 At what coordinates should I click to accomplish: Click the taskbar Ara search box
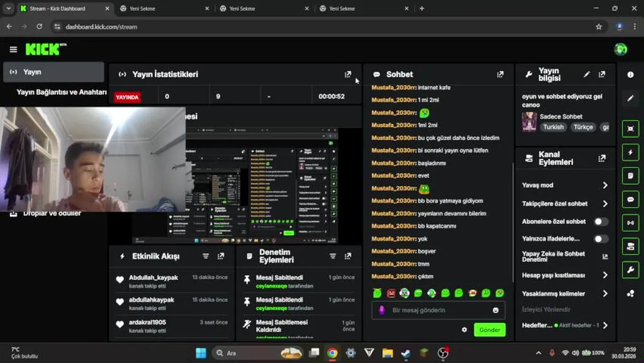click(256, 353)
